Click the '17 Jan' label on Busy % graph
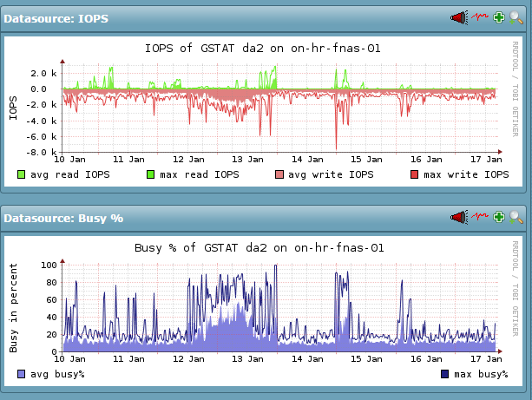532x400 pixels. point(486,359)
